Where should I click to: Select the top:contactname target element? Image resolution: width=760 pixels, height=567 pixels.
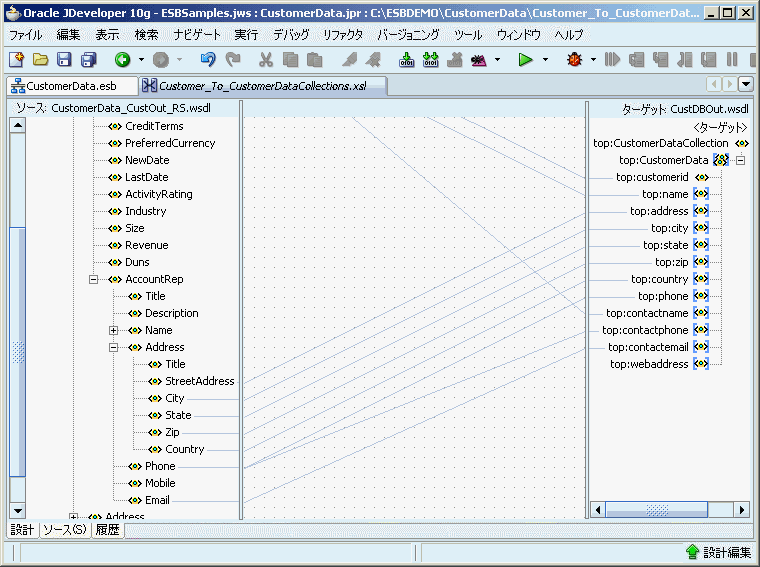(x=647, y=313)
